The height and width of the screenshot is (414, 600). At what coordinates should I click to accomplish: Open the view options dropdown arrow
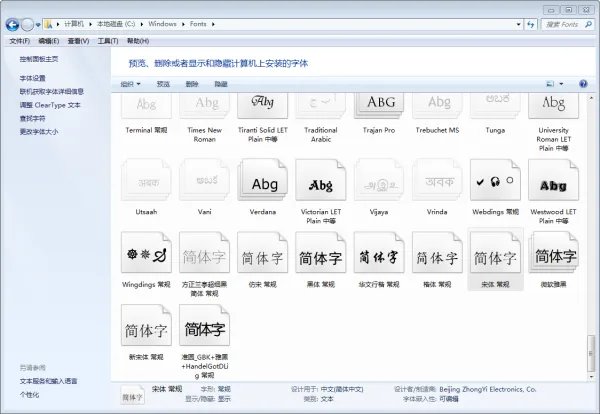[x=561, y=84]
